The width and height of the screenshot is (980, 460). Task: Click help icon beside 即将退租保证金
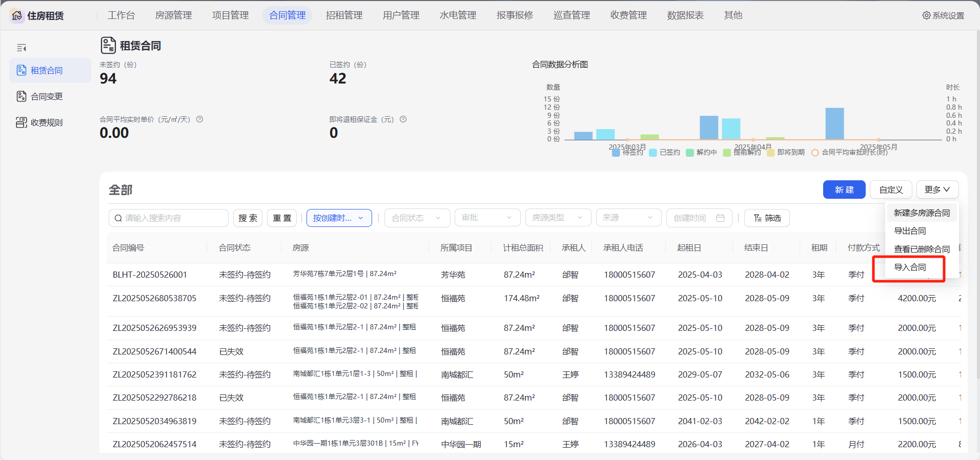click(403, 119)
